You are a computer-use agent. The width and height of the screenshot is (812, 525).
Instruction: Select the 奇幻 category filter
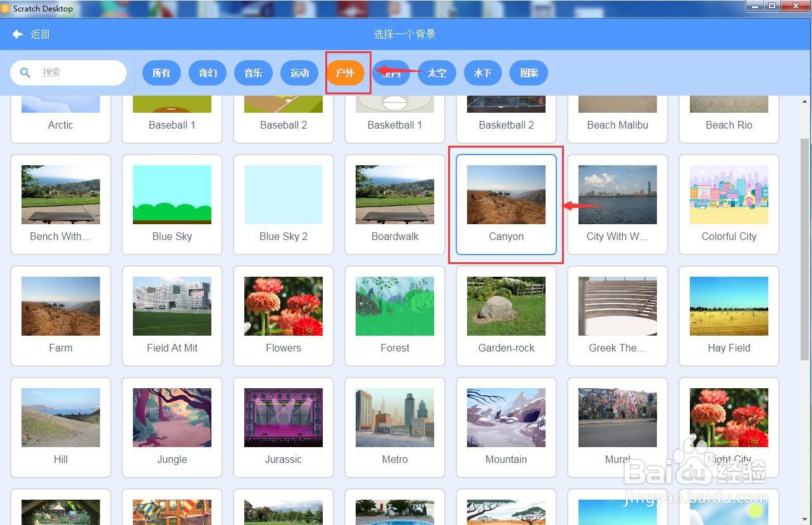tap(208, 73)
